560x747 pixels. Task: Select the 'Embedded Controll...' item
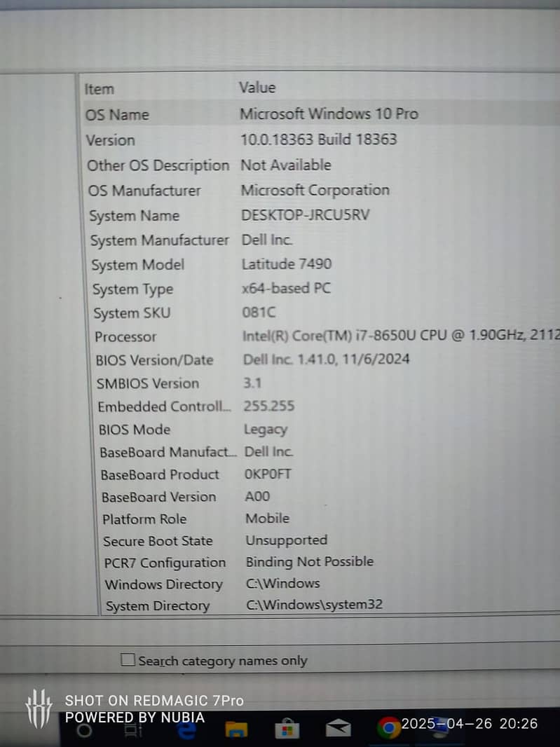165,407
